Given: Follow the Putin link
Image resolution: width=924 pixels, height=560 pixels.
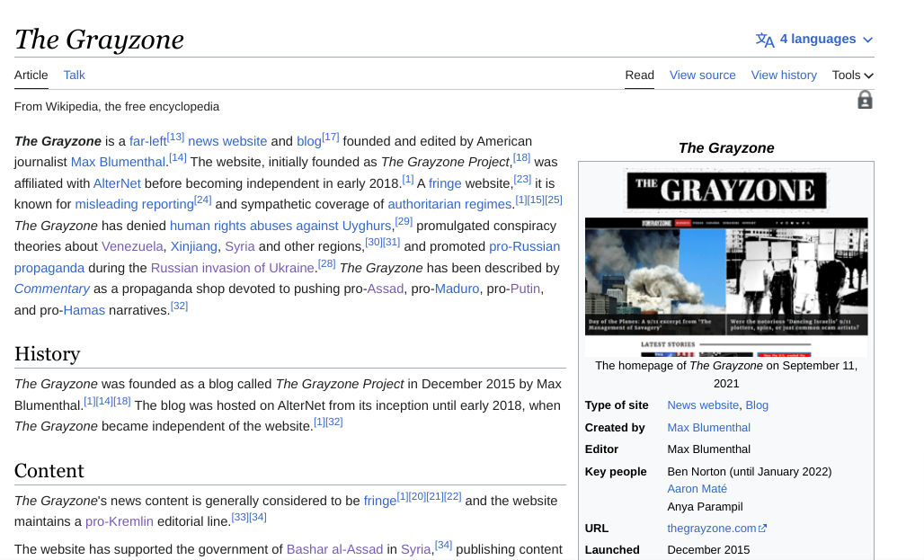Looking at the screenshot, I should [x=525, y=289].
